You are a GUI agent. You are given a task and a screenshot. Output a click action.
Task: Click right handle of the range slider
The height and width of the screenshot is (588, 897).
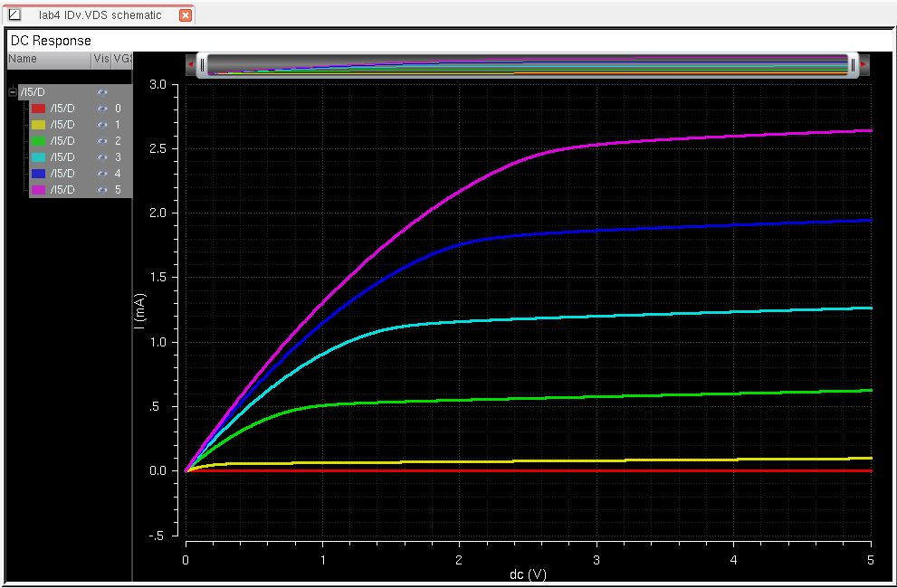click(853, 65)
